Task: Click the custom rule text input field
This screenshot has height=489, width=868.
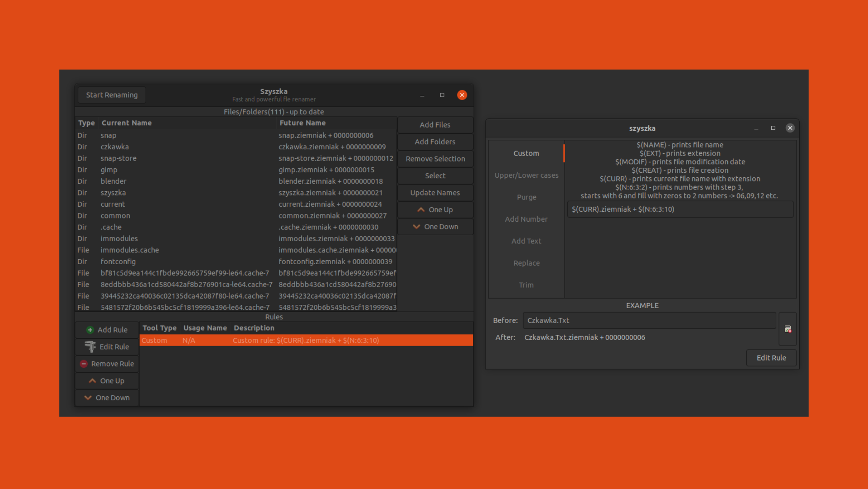Action: click(680, 209)
